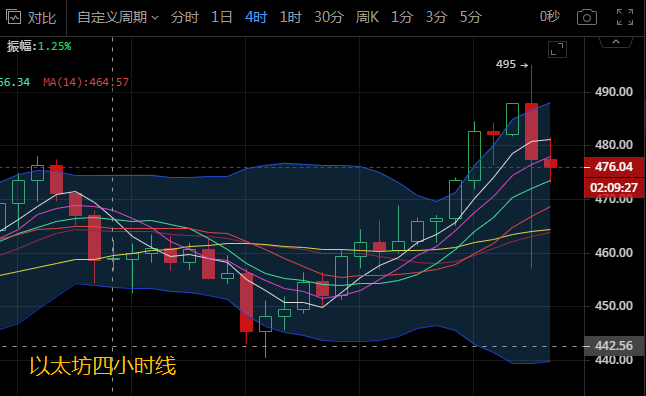
Task: Click the 495 high price marker
Action: [512, 65]
